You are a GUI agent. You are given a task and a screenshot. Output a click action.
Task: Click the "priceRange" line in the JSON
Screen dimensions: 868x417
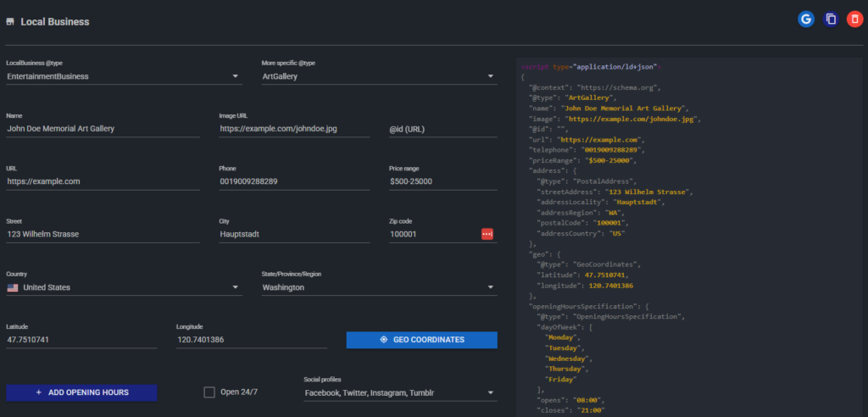583,160
